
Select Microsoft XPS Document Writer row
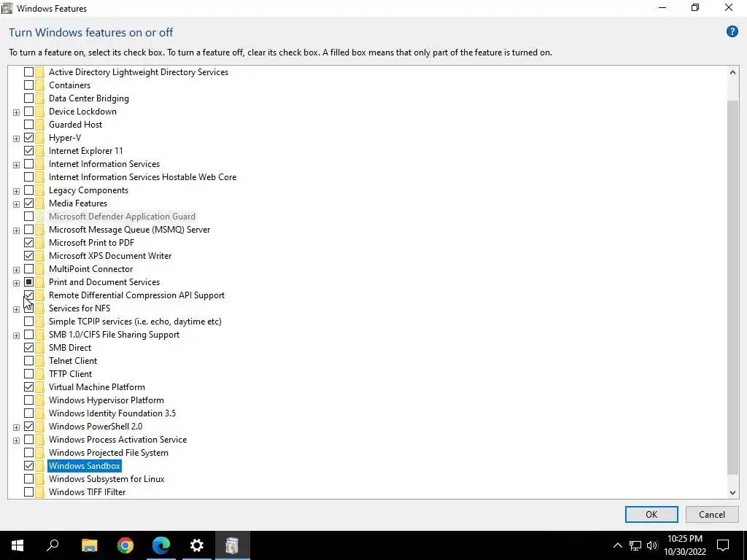click(x=110, y=256)
